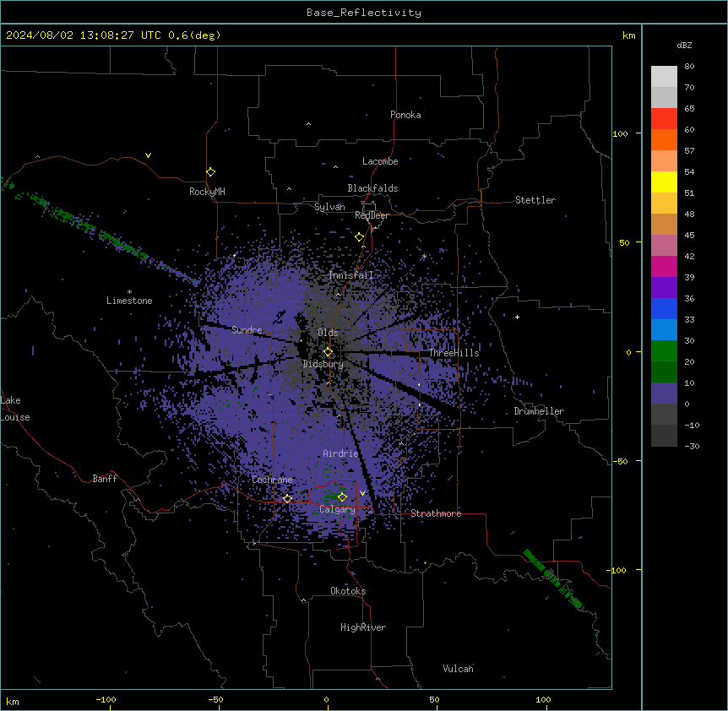
Task: Click the asterisk marker northeast of Innisfail
Action: click(424, 257)
